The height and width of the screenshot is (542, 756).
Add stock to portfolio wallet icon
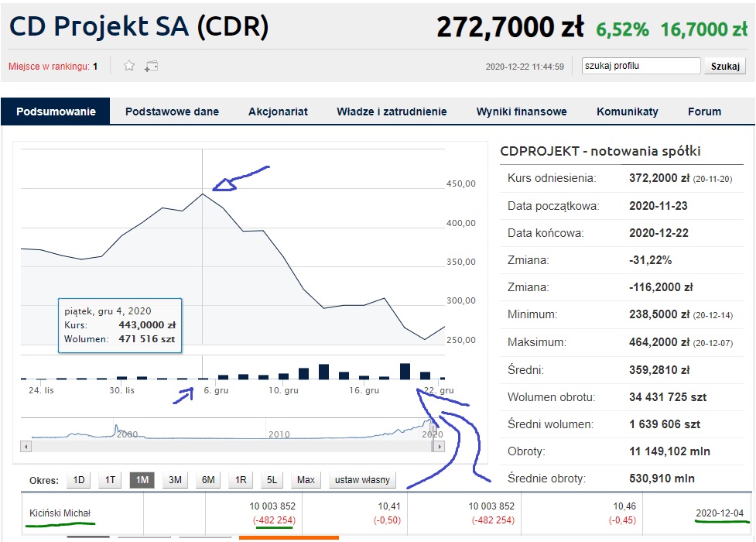[151, 66]
